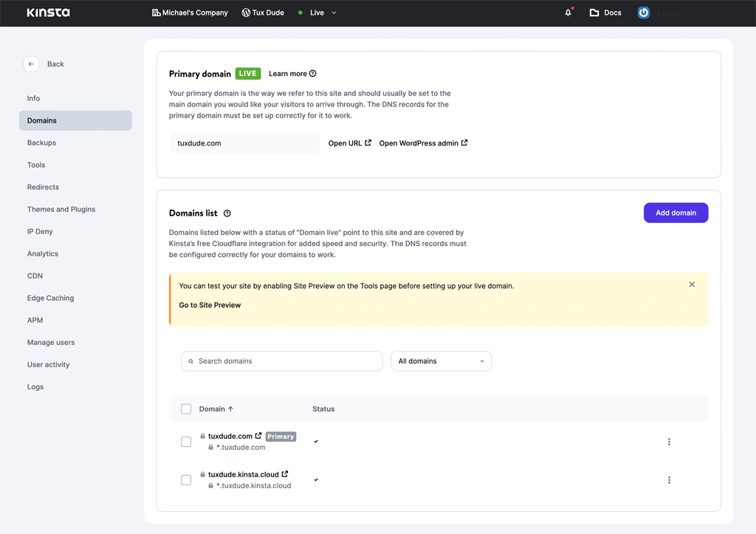Open Tools in the sidebar
Screen dimensions: 756x534
point(36,165)
